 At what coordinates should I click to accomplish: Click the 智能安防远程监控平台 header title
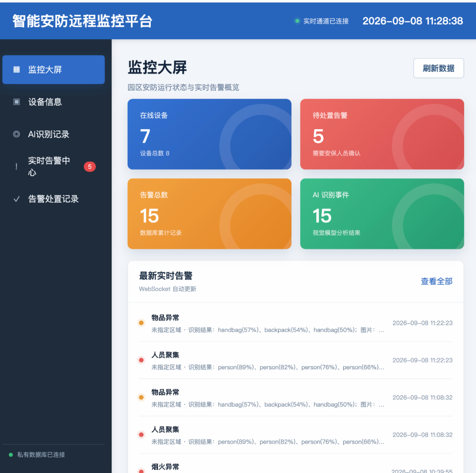pyautogui.click(x=82, y=21)
